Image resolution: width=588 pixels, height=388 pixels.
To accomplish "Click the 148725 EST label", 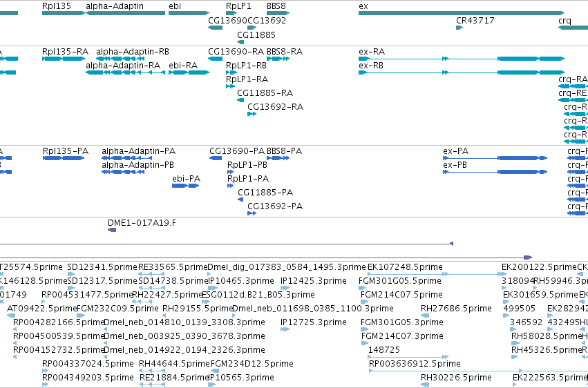I will (384, 350).
